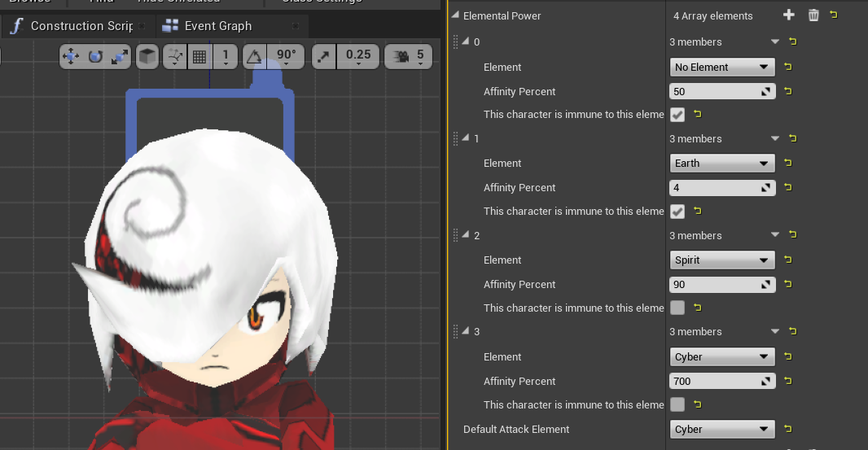This screenshot has width=868, height=450.
Task: Open rotation snap 90° dropdown
Action: click(286, 56)
